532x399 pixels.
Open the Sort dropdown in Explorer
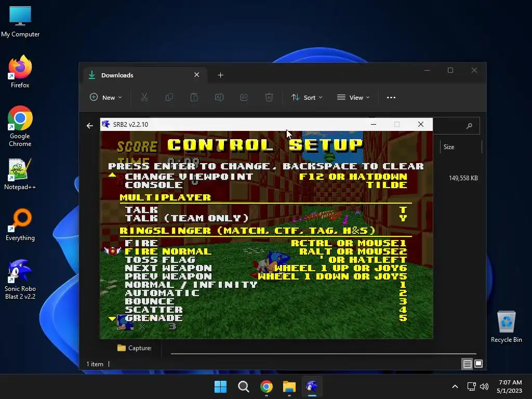pyautogui.click(x=307, y=97)
